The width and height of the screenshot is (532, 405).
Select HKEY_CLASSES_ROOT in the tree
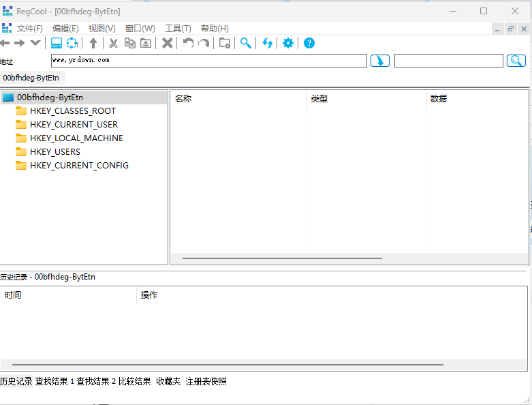(x=73, y=111)
